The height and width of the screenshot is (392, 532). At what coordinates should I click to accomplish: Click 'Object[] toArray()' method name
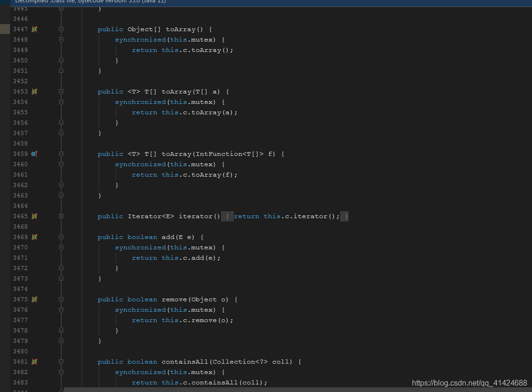coord(165,29)
